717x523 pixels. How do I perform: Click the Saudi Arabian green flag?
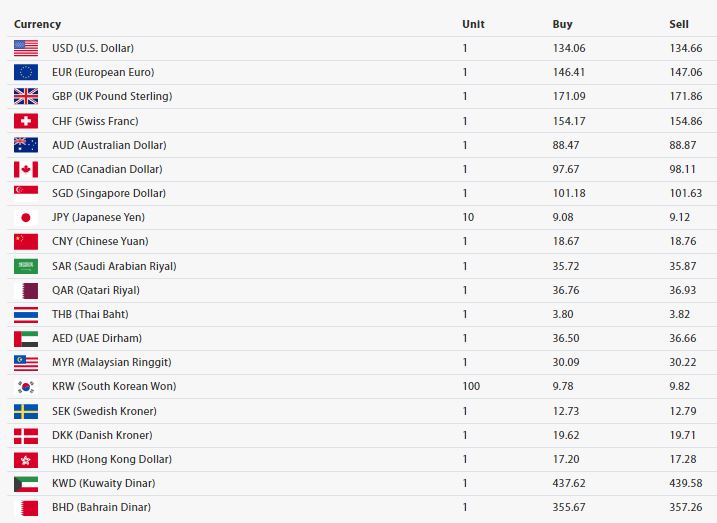point(26,266)
